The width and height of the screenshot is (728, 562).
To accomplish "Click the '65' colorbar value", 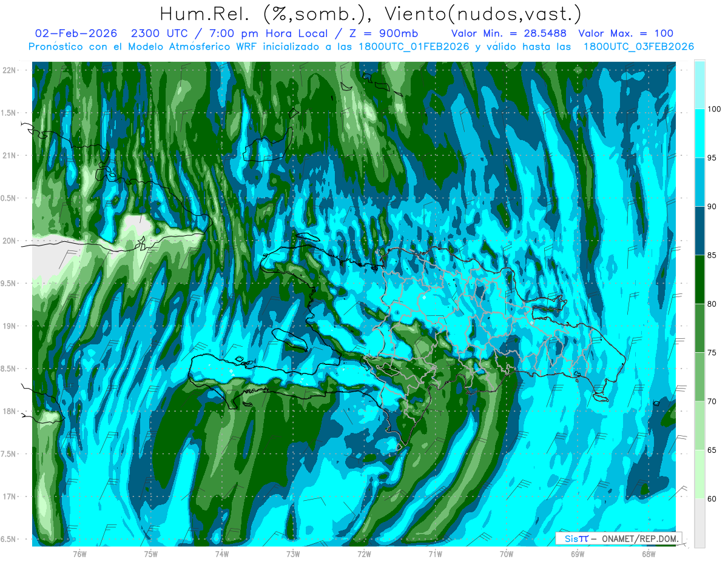I will click(712, 450).
